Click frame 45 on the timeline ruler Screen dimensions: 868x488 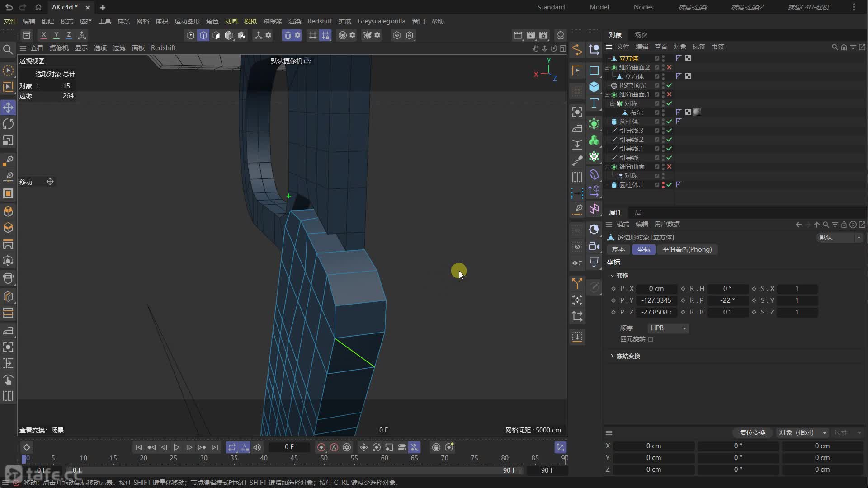click(294, 458)
